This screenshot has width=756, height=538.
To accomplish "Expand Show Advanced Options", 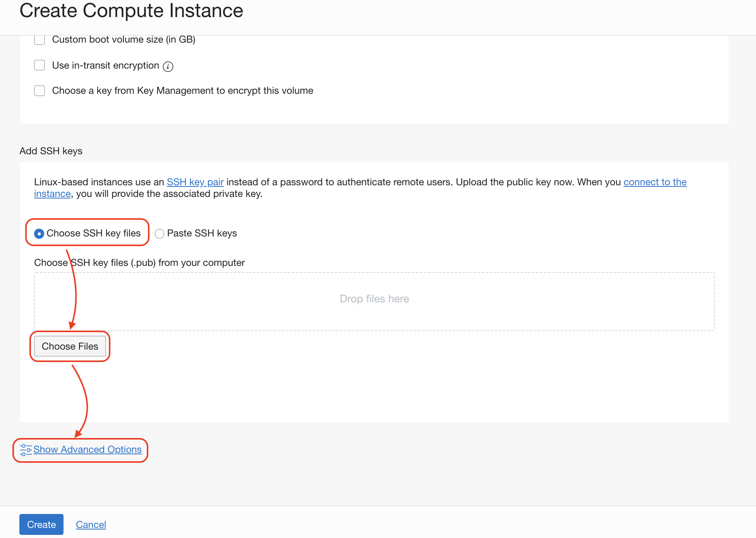I will (88, 450).
